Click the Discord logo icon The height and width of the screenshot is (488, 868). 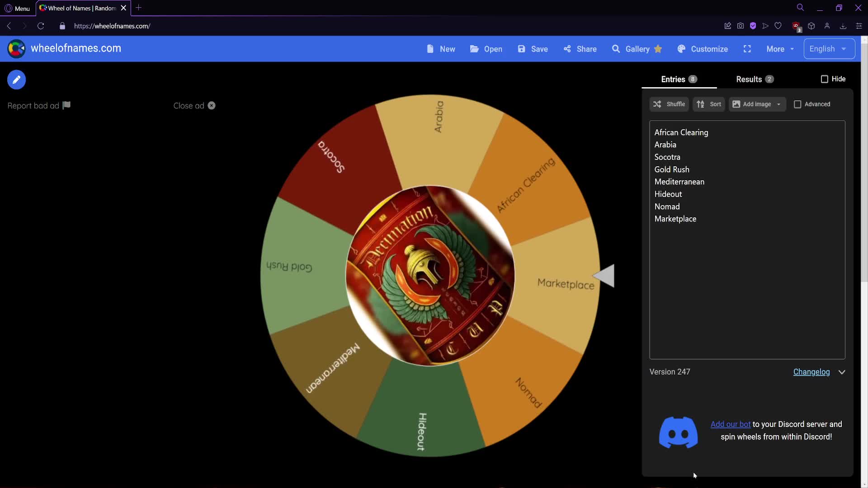pyautogui.click(x=678, y=432)
